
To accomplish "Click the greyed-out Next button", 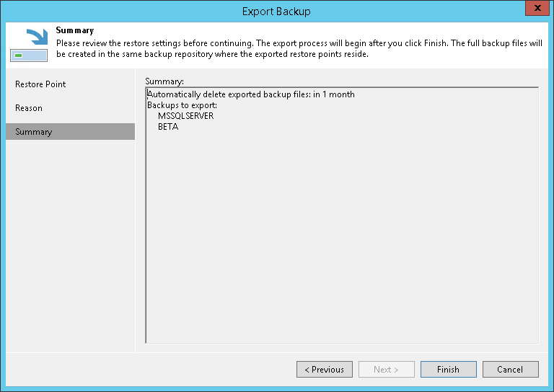I will click(386, 370).
